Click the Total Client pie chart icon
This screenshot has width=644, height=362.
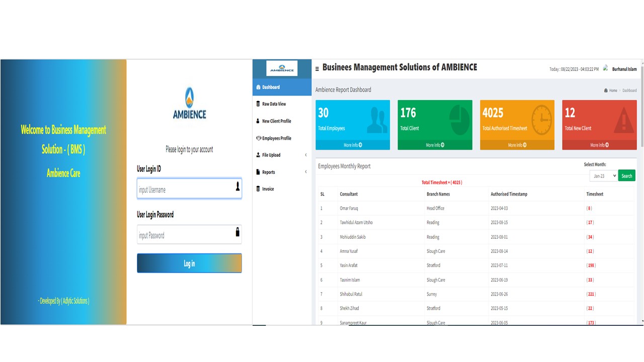click(x=459, y=120)
